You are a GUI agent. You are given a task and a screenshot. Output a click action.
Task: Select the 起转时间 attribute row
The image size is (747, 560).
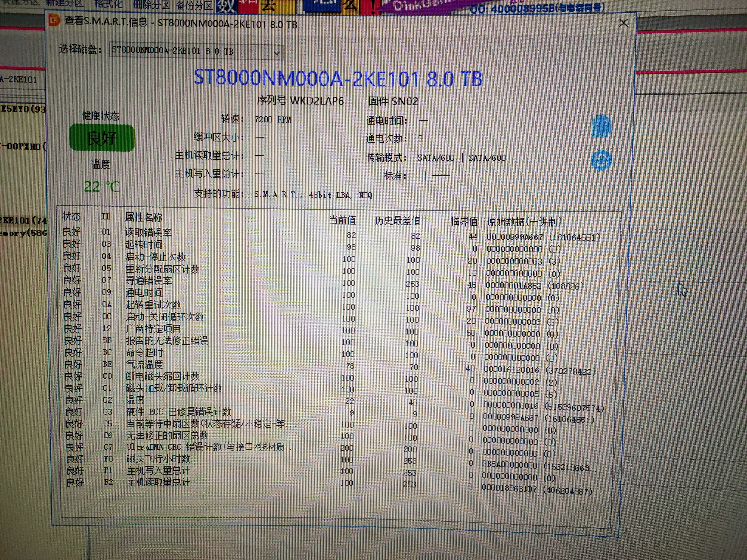click(x=332, y=246)
